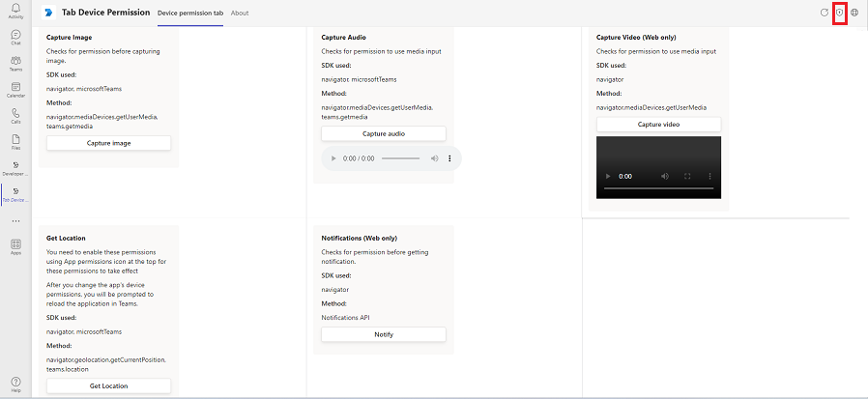Open Files in the sidebar
The width and height of the screenshot is (868, 399).
(15, 142)
